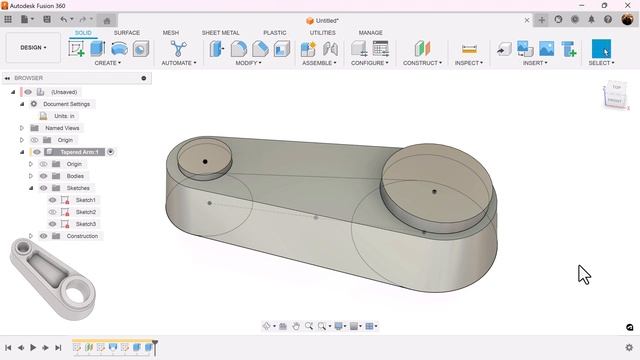The width and height of the screenshot is (640, 360).
Task: Toggle visibility of Tapered Arm:1 component
Action: 37,152
